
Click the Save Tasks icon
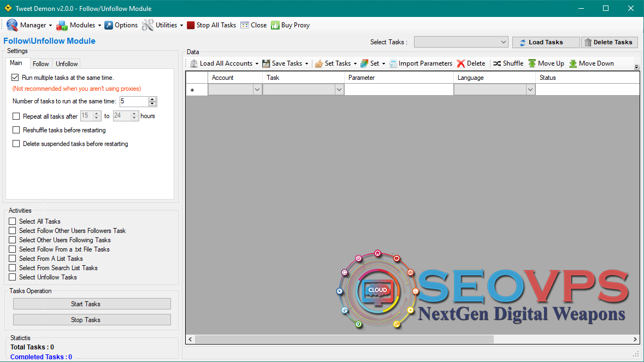266,63
